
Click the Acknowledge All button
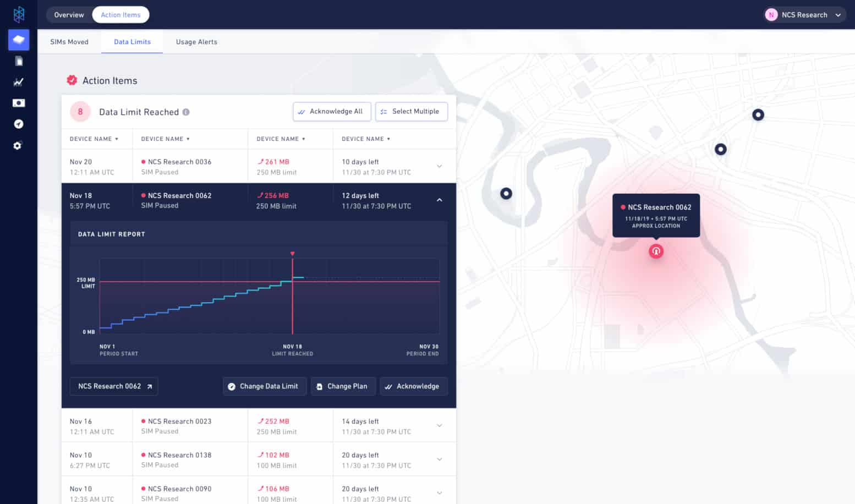pyautogui.click(x=332, y=112)
